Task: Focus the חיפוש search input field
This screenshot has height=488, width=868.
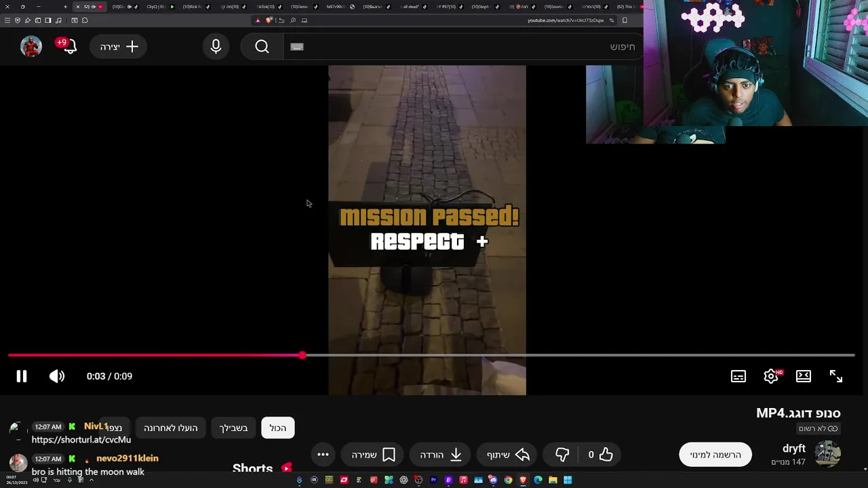Action: (x=462, y=47)
